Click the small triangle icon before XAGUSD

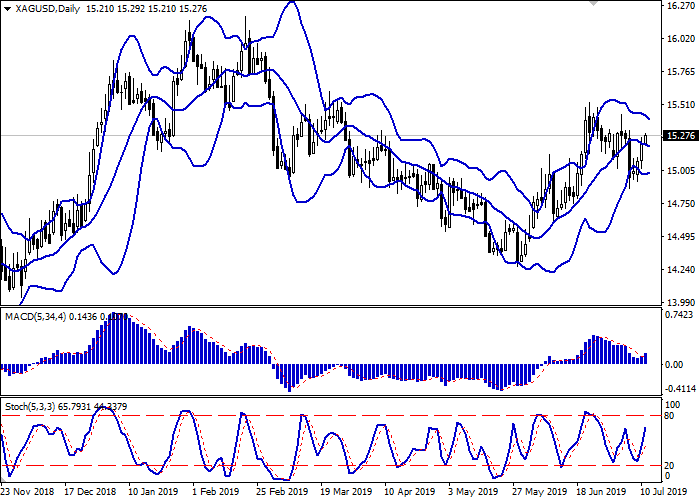click(x=7, y=8)
